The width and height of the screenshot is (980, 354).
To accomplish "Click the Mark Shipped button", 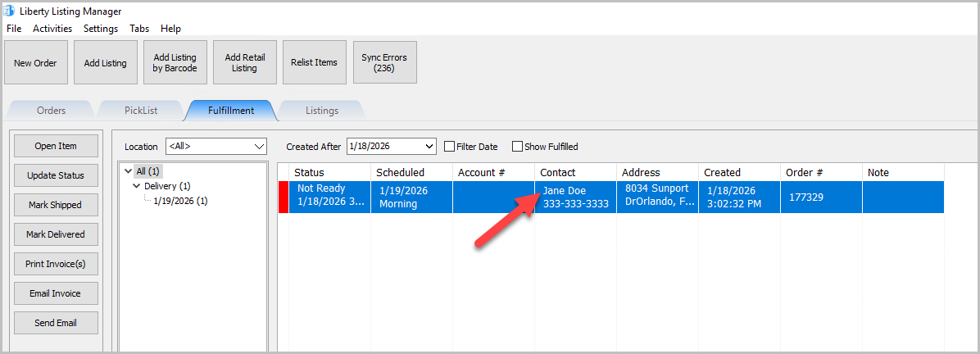I will click(56, 205).
